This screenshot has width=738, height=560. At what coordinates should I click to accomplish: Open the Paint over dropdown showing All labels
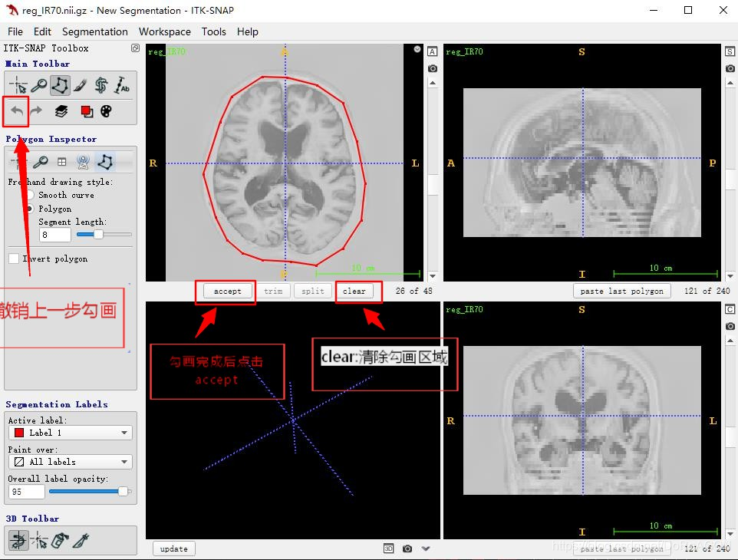click(x=70, y=462)
